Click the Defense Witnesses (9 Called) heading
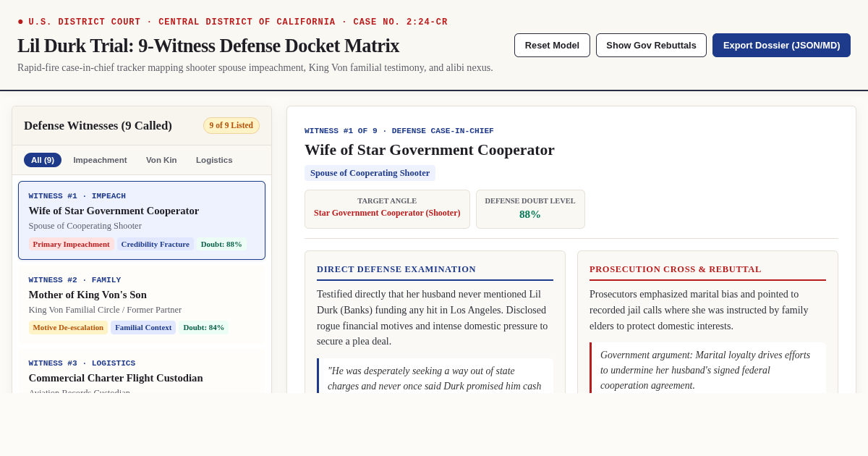This screenshot has width=868, height=456. click(x=98, y=126)
